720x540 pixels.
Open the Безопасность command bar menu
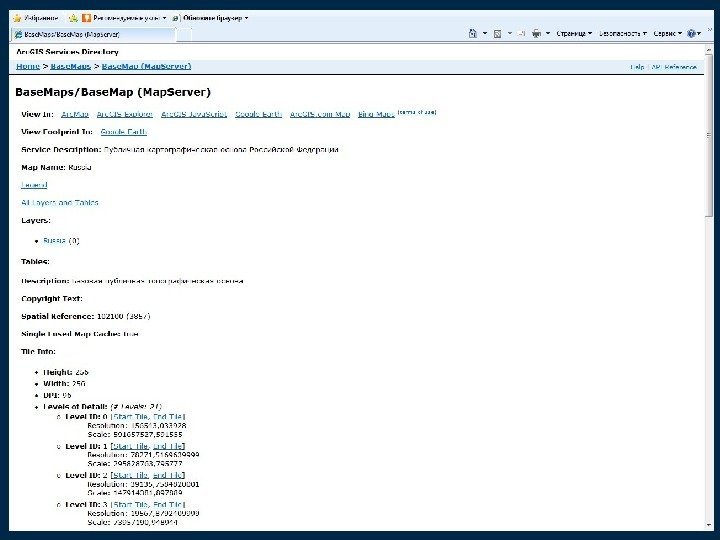(623, 33)
